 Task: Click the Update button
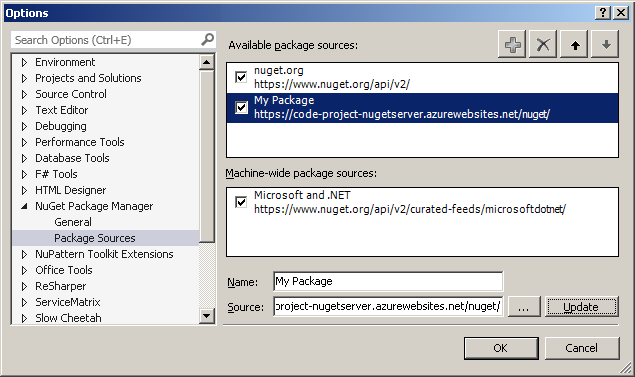582,307
